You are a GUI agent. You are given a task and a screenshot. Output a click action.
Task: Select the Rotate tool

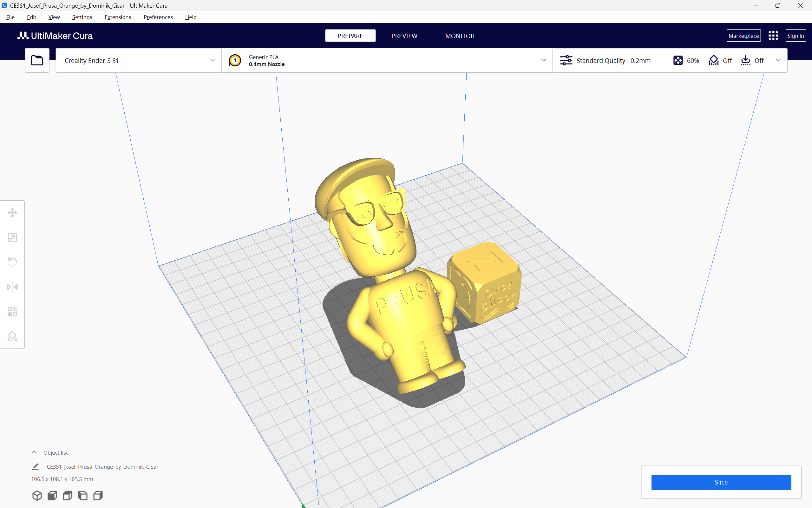coord(12,262)
